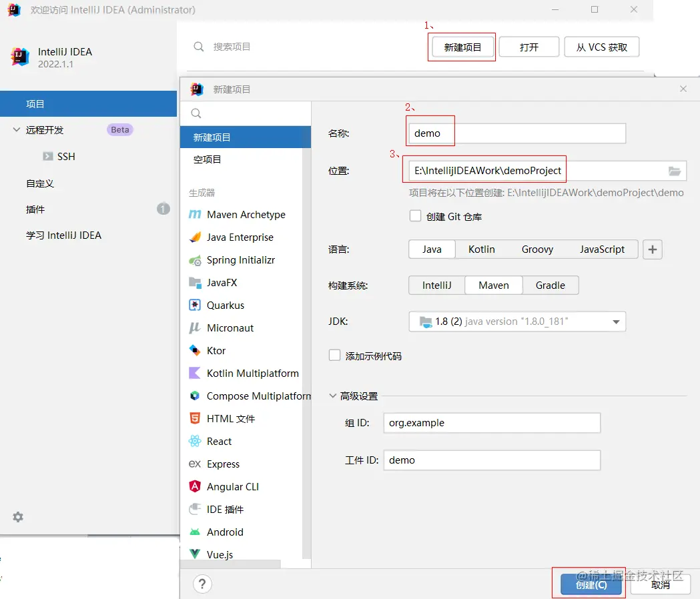Viewport: 700px width, 599px height.
Task: Open settings gear in welcome window
Action: (x=18, y=517)
